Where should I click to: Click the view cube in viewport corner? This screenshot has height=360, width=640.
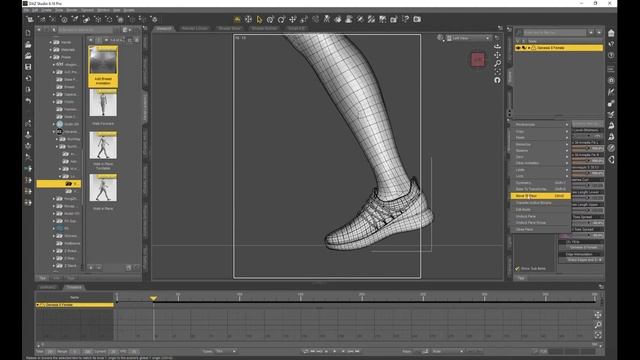tap(478, 60)
